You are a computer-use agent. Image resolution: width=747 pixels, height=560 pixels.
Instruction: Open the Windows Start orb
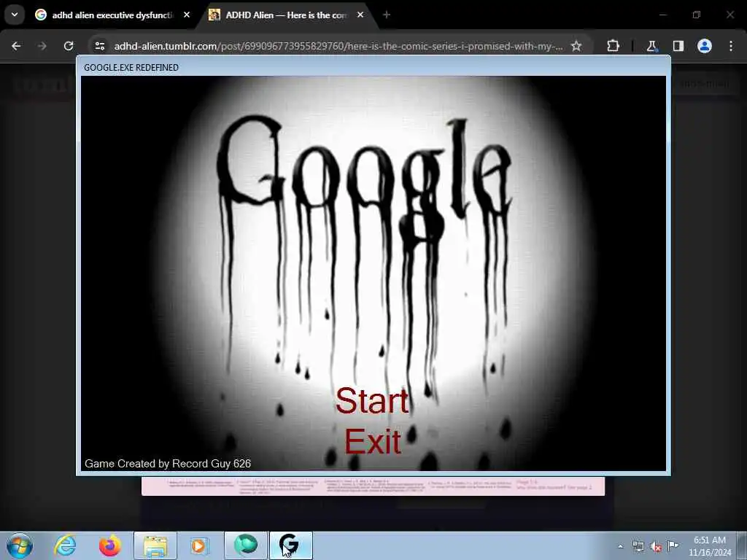(20, 545)
